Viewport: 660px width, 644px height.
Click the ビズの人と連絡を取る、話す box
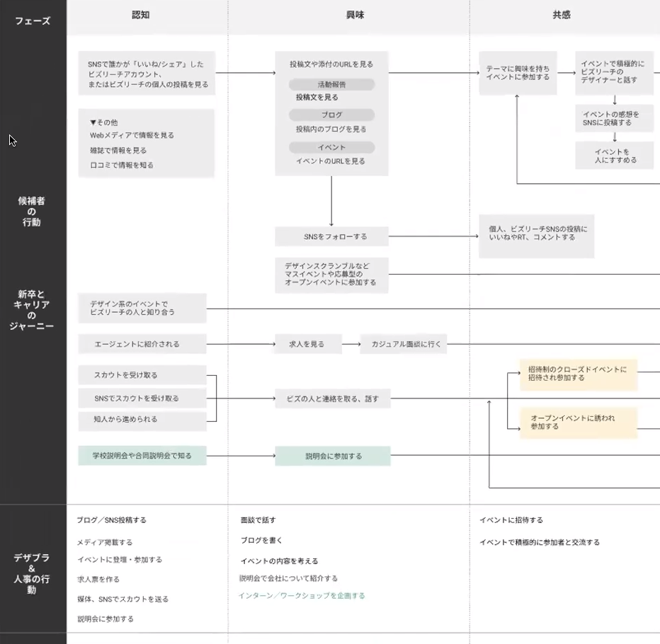pyautogui.click(x=332, y=399)
